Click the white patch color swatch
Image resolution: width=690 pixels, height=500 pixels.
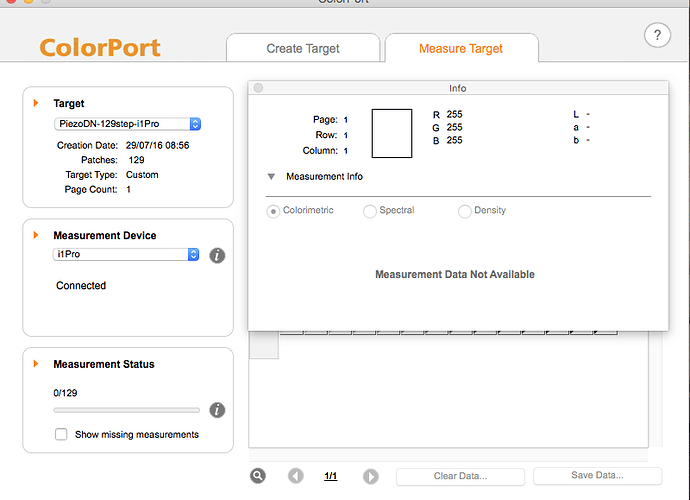[392, 133]
